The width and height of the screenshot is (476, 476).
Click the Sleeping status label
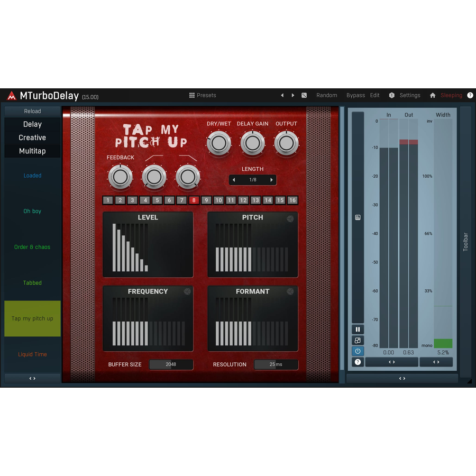(452, 95)
